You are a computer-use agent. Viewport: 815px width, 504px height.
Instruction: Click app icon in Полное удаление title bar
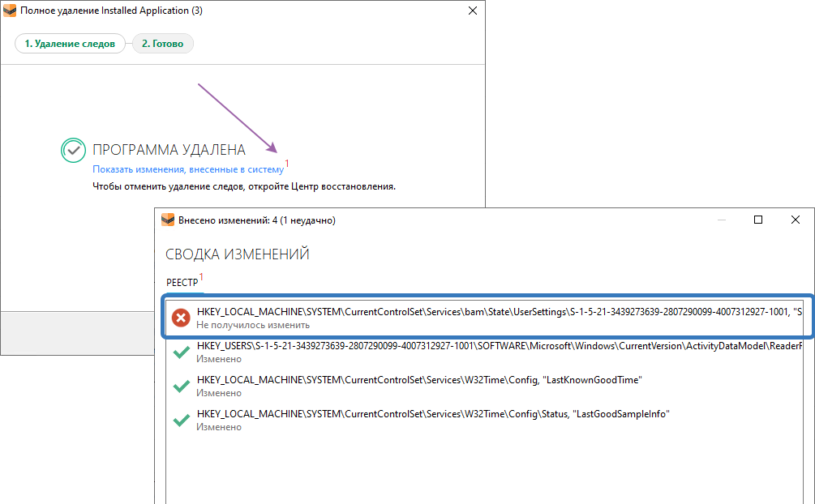[11, 11]
